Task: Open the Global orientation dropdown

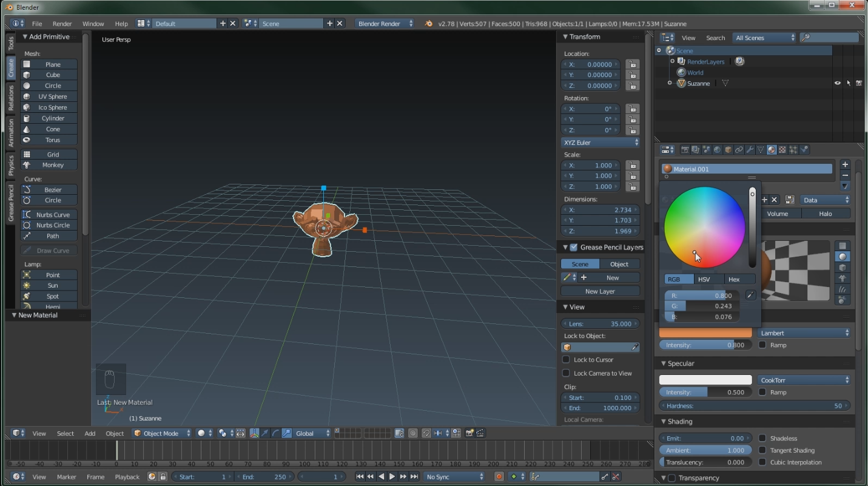Action: point(312,433)
